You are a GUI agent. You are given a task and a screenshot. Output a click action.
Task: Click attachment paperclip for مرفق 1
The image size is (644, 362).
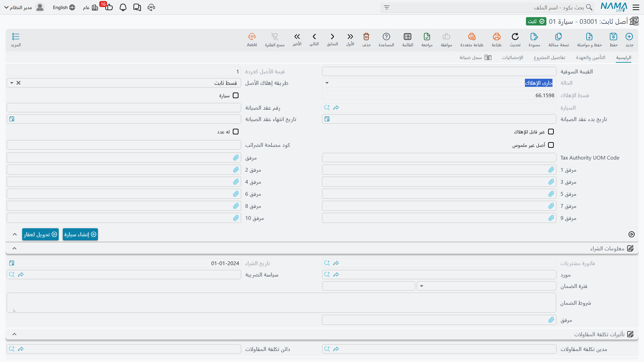(551, 170)
